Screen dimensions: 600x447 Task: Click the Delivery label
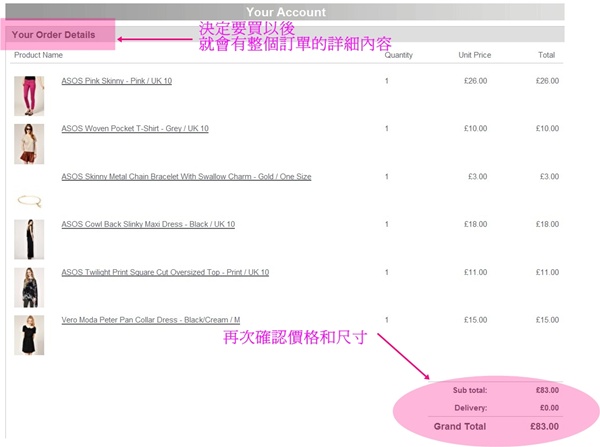471,408
